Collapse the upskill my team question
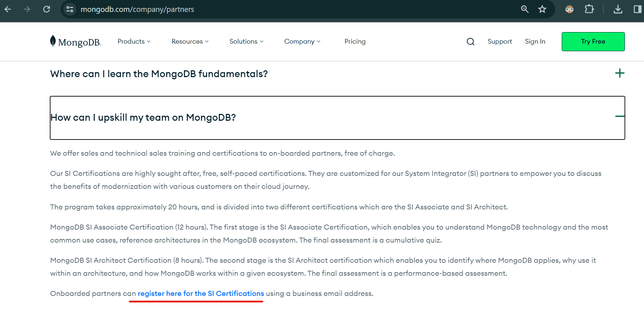 pyautogui.click(x=619, y=116)
